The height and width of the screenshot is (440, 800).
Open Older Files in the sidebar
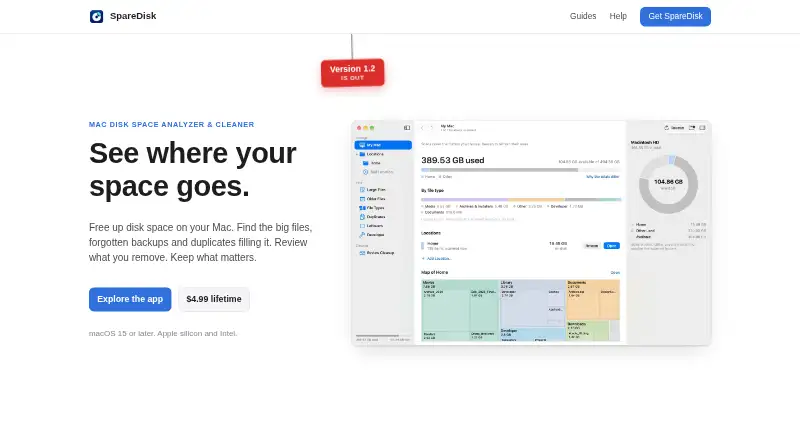tap(373, 199)
